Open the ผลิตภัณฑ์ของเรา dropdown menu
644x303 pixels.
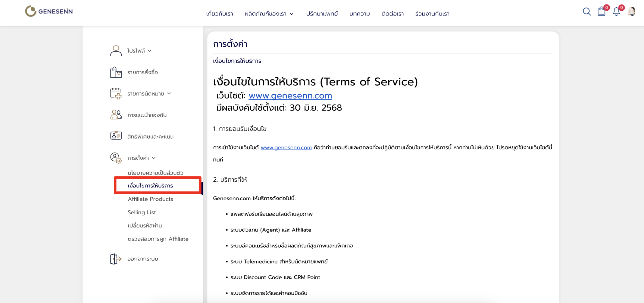pos(269,14)
